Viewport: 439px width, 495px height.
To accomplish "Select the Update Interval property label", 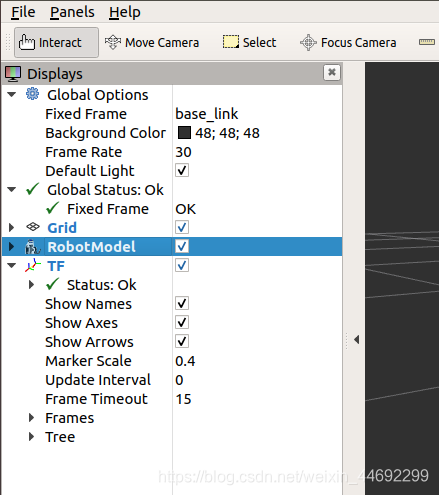I will pyautogui.click(x=98, y=380).
